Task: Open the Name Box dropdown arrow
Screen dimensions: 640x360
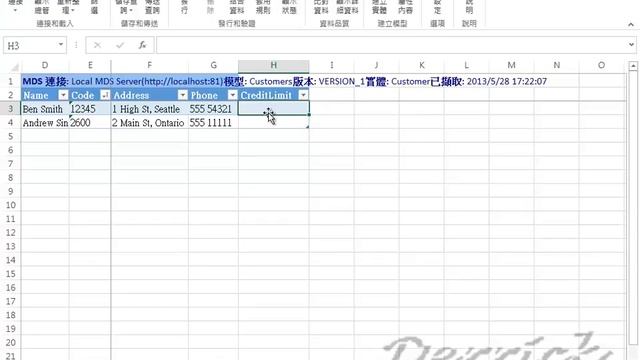Action: (x=61, y=44)
